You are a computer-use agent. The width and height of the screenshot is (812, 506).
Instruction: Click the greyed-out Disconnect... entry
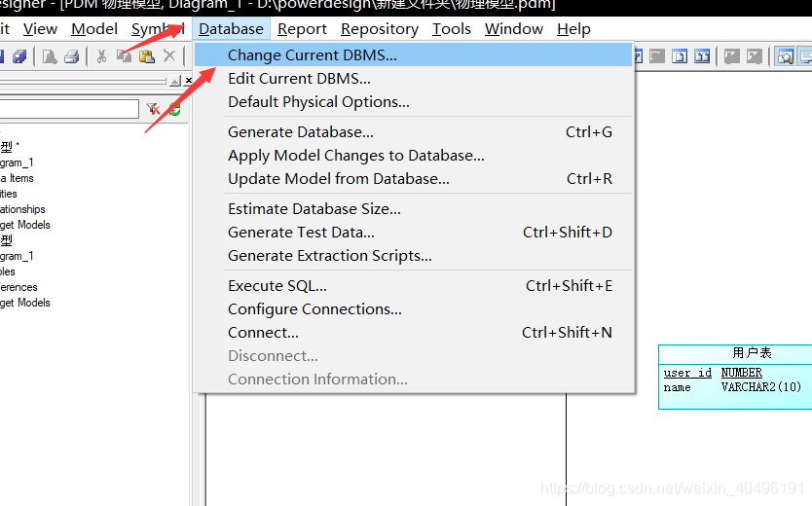[413, 355]
